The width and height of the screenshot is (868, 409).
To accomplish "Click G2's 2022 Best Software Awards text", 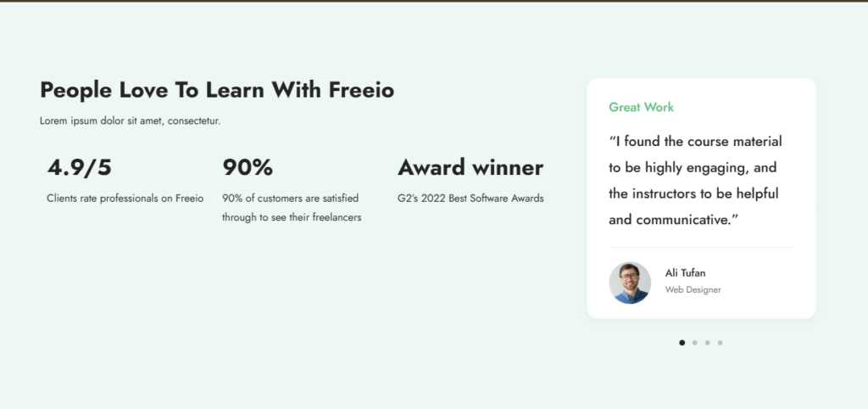I will pyautogui.click(x=470, y=199).
